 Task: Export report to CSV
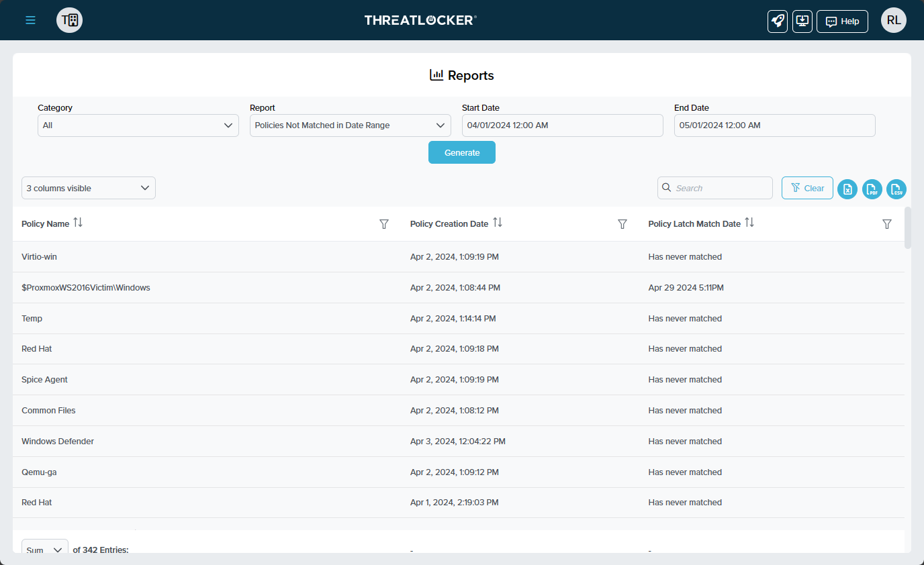pos(896,189)
